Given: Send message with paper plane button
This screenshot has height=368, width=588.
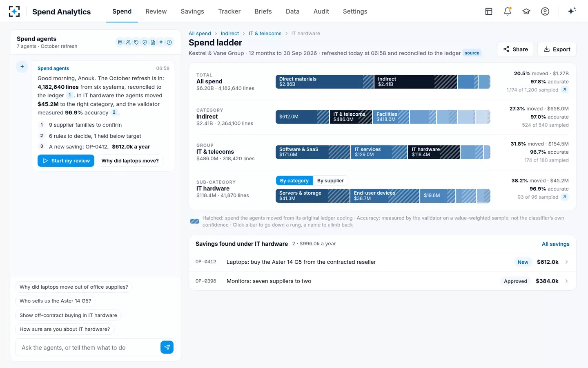Looking at the screenshot, I should click(x=167, y=347).
